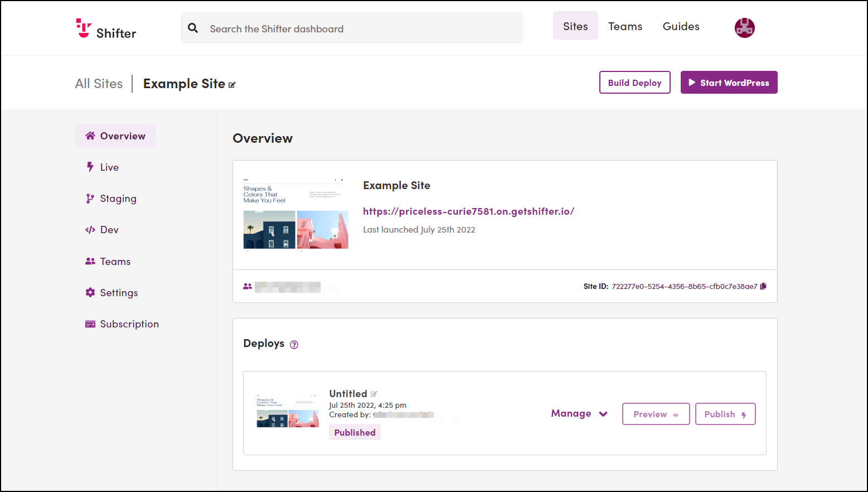Screen dimensions: 868x492
Task: Click the Example Site card title
Action: (396, 185)
